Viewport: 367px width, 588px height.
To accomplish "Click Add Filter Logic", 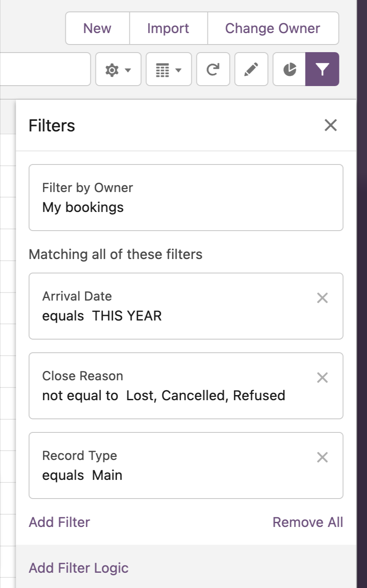I will (78, 568).
